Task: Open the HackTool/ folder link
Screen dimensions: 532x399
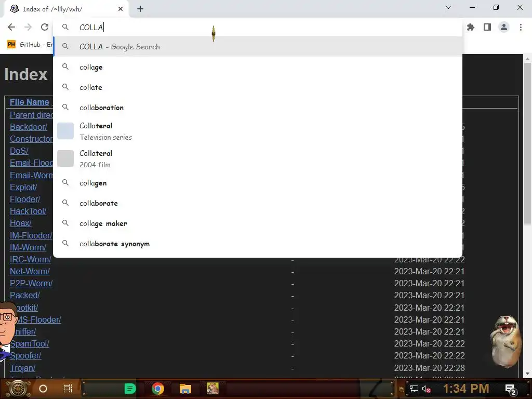Action: pyautogui.click(x=28, y=211)
